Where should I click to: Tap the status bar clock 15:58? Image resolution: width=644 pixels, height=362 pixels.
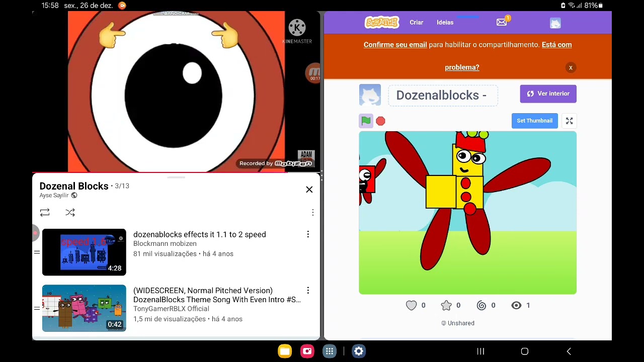coord(50,6)
